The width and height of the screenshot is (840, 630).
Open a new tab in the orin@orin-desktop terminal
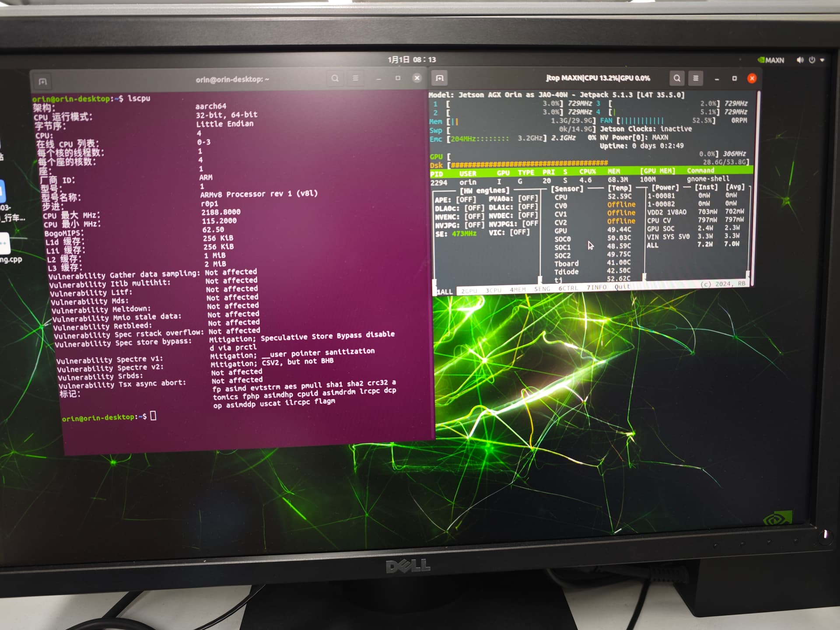point(42,81)
